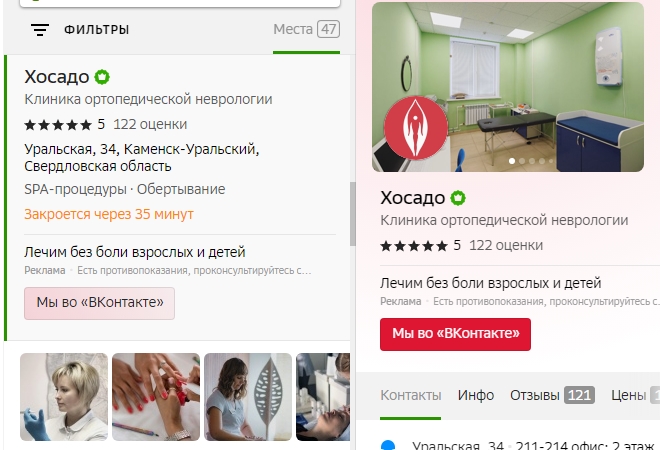This screenshot has height=450, width=660.
Task: Click star rating in list card
Action: 58,125
